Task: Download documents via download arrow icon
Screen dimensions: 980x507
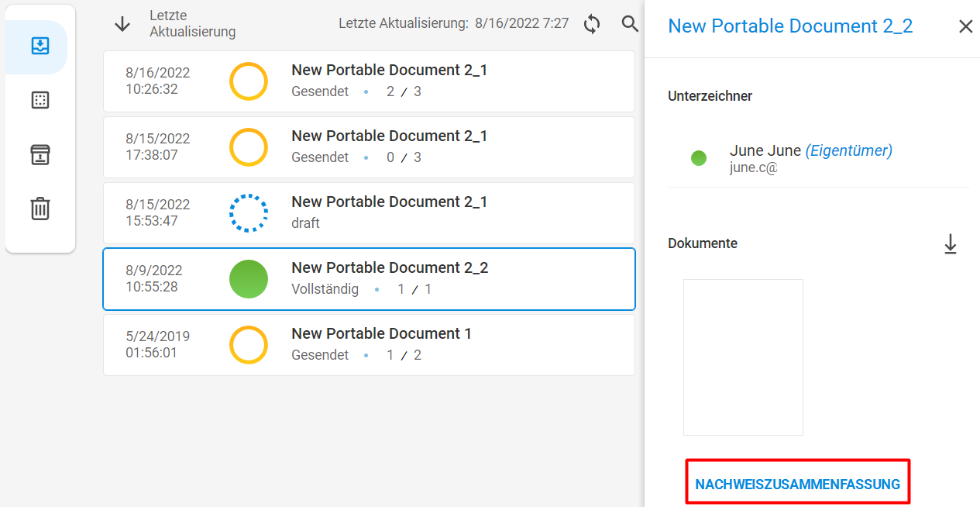Action: click(951, 243)
